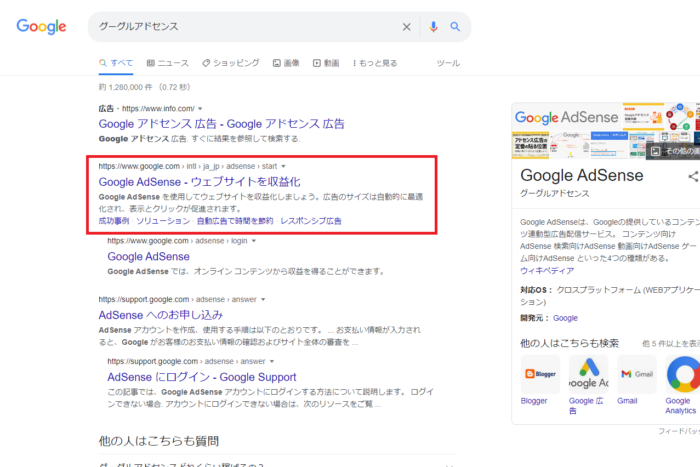The image size is (700, 467).
Task: Click the 他の人はこちらも質問 heading
Action: (x=158, y=441)
